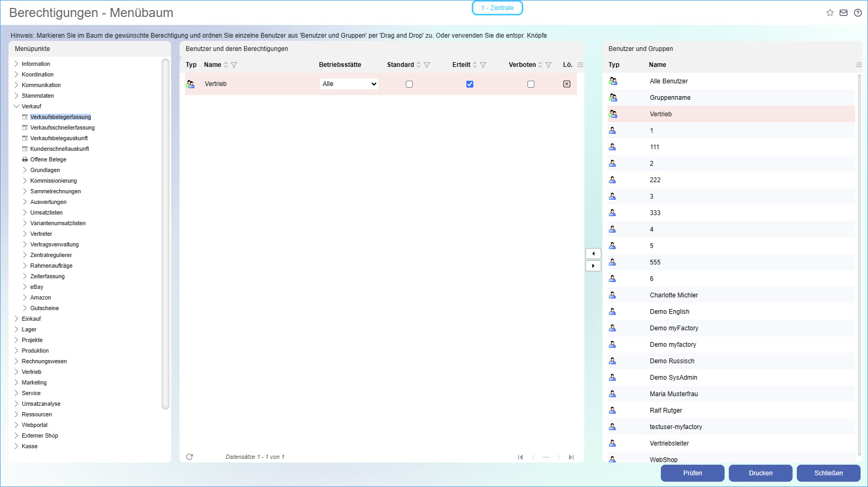Select Offene Belege in the tree

48,159
